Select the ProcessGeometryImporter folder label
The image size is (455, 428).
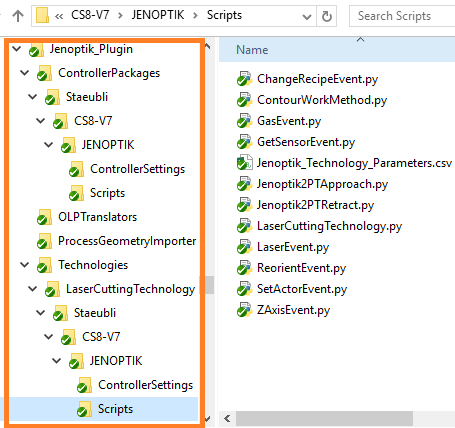tap(127, 241)
